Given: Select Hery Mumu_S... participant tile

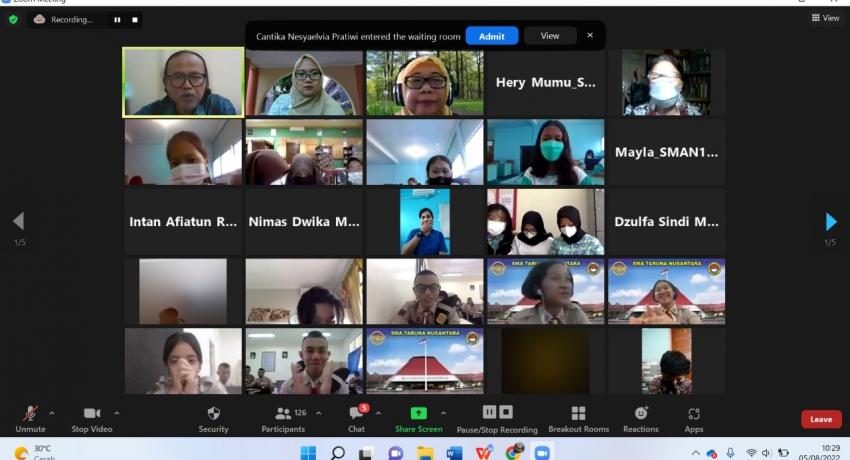Looking at the screenshot, I should pos(545,82).
